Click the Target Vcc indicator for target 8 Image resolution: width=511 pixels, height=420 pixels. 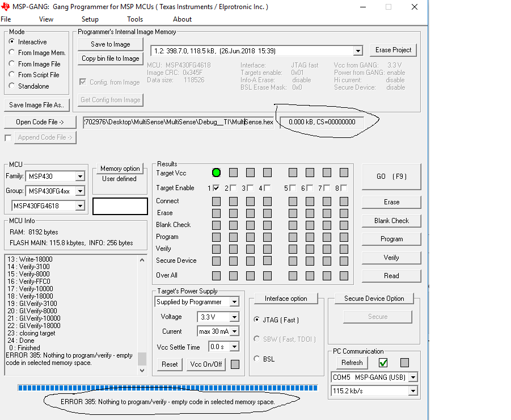point(344,173)
